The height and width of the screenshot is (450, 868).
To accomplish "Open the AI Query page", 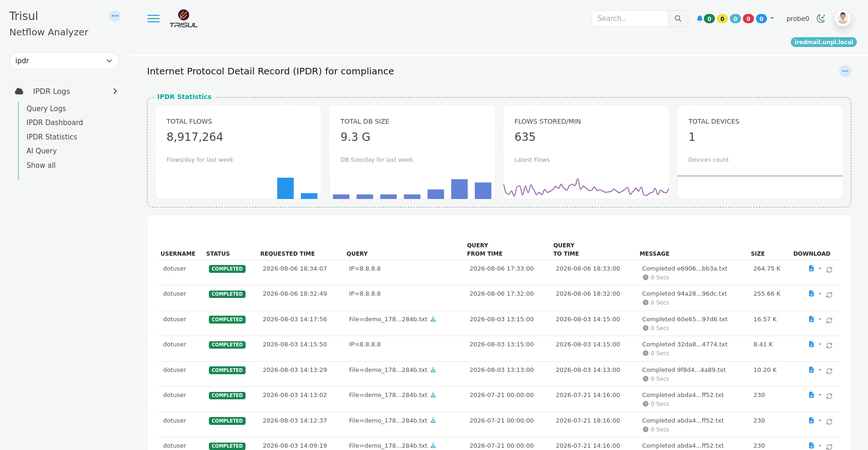I will coord(41,151).
